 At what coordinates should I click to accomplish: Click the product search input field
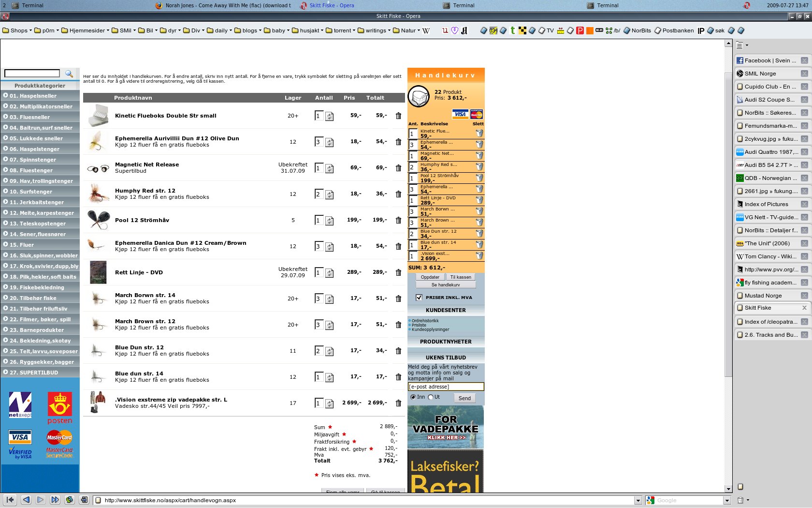32,74
